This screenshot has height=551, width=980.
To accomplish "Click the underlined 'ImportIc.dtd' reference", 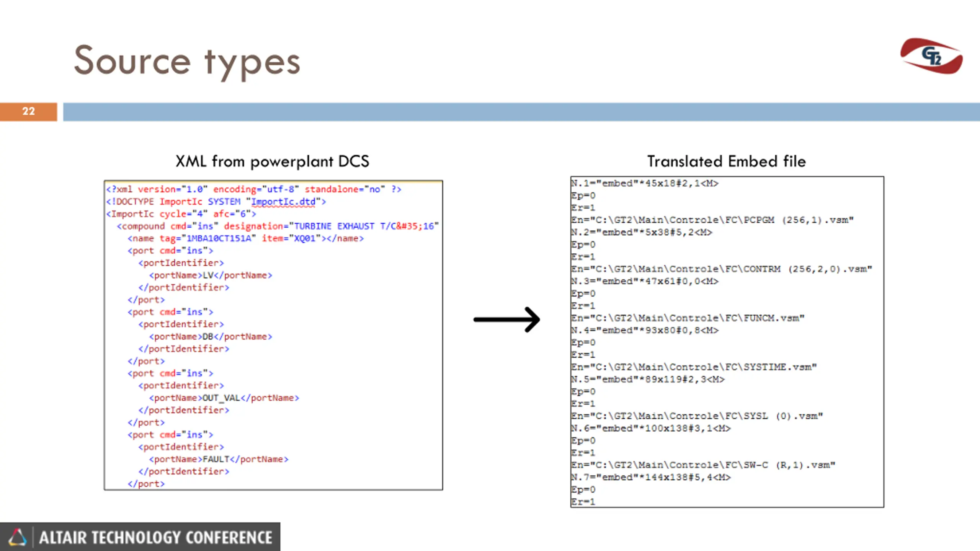I will coord(283,202).
